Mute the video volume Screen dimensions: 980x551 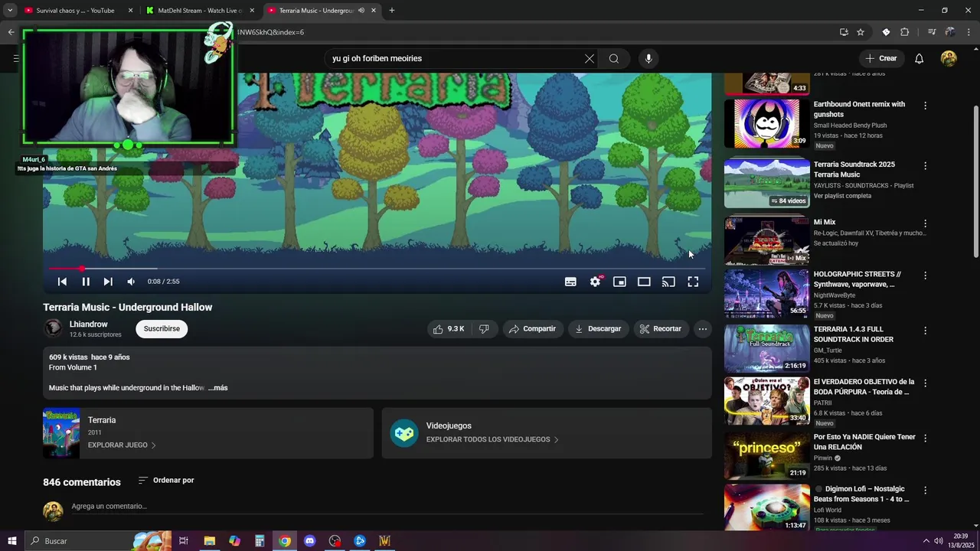pos(131,282)
